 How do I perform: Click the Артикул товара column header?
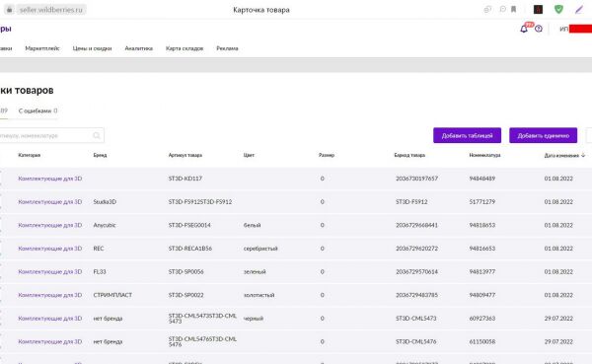(x=185, y=155)
